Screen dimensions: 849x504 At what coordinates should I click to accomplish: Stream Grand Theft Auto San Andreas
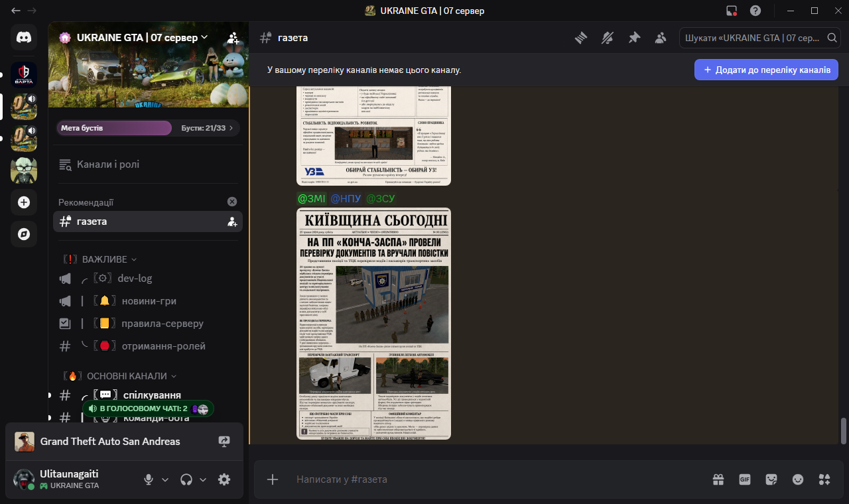224,441
